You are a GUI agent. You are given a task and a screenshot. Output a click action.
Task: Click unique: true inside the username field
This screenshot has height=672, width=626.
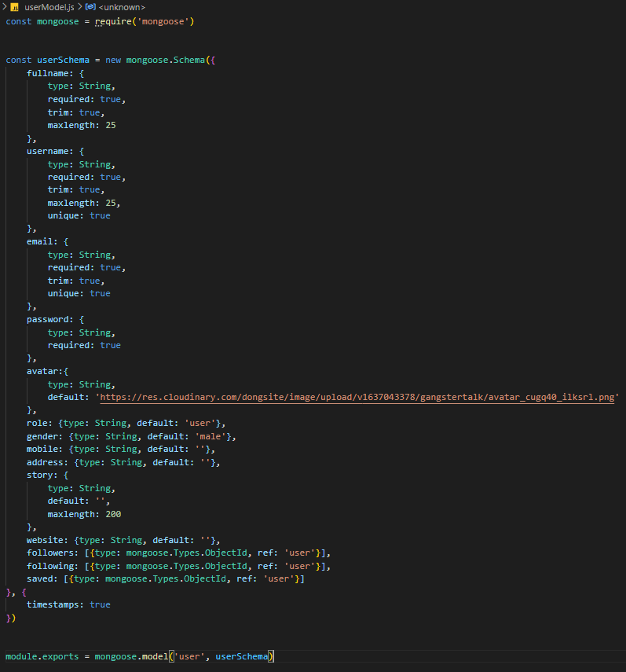(x=79, y=215)
